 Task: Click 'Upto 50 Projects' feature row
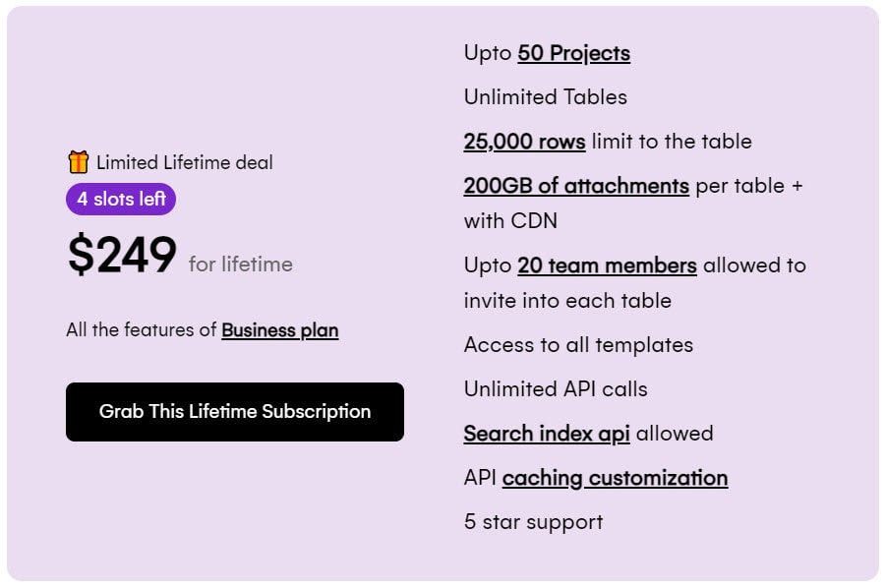point(546,53)
